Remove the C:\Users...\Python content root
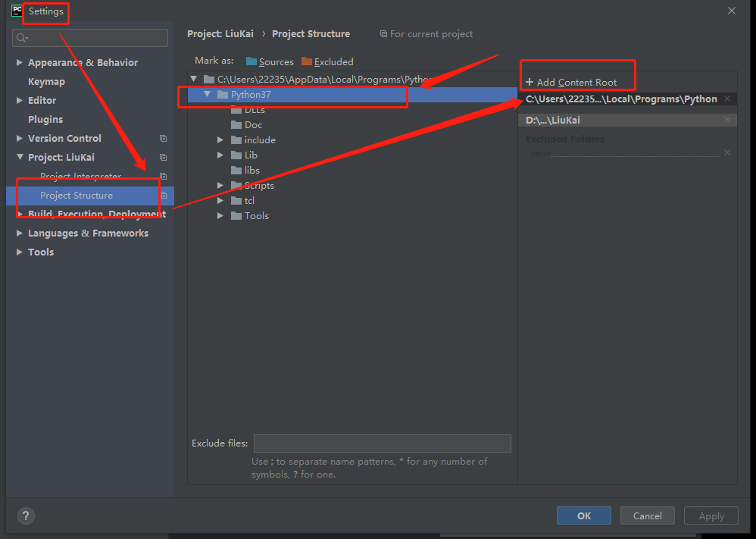Screen dimensions: 756x539 [727, 99]
